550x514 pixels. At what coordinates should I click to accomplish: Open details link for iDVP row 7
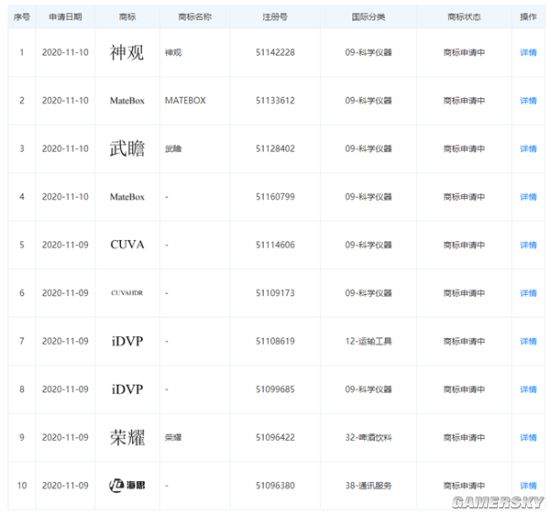pyautogui.click(x=528, y=341)
